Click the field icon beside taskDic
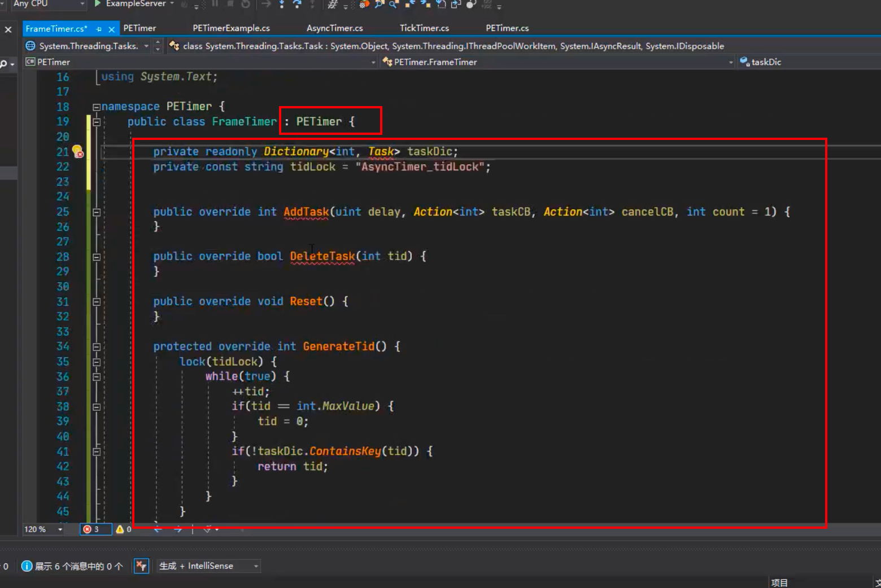This screenshot has height=588, width=881. [x=744, y=62]
